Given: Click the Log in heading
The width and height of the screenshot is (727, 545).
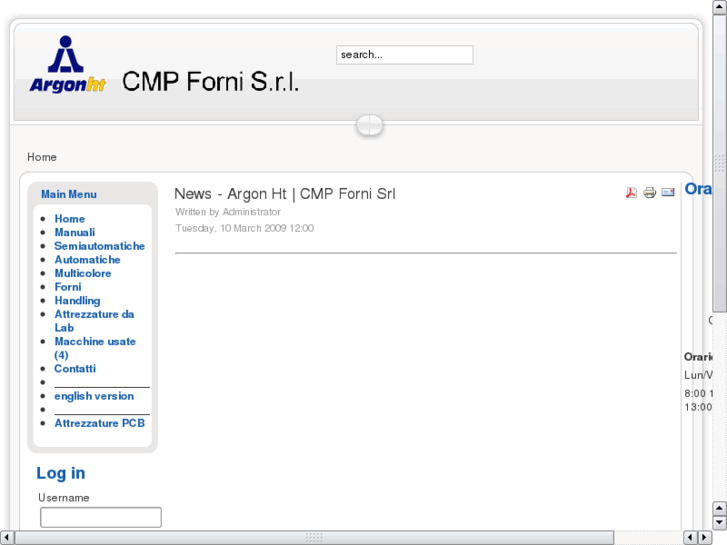Looking at the screenshot, I should pos(61,473).
